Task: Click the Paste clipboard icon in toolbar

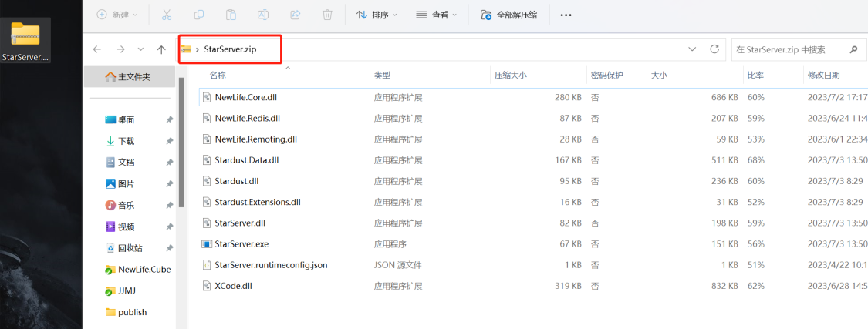Action: pos(231,15)
